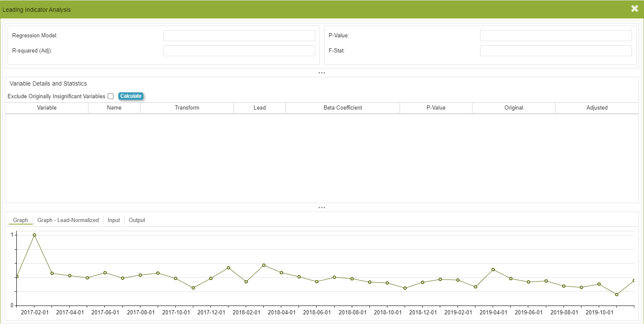
Task: Click the top-right P-Value text field
Action: [x=556, y=36]
